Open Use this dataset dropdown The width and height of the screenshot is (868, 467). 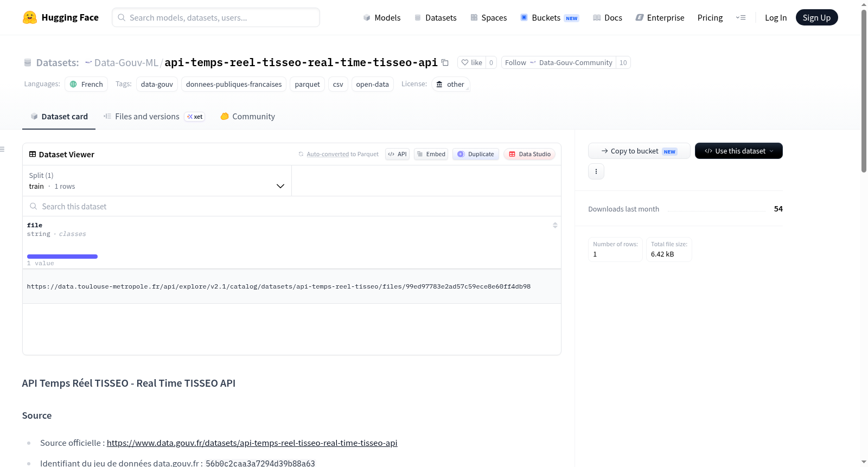click(x=738, y=151)
